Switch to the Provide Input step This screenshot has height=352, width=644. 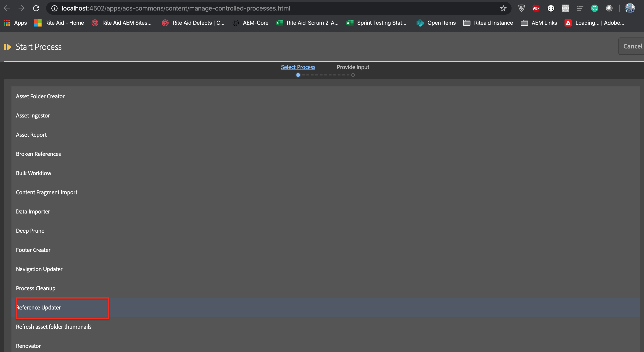tap(353, 67)
